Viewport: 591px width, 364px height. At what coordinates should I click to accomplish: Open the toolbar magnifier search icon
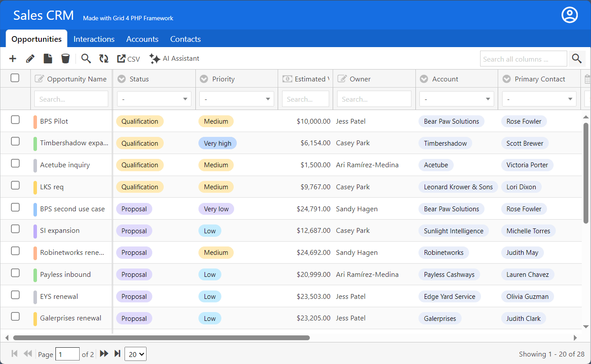pos(86,59)
